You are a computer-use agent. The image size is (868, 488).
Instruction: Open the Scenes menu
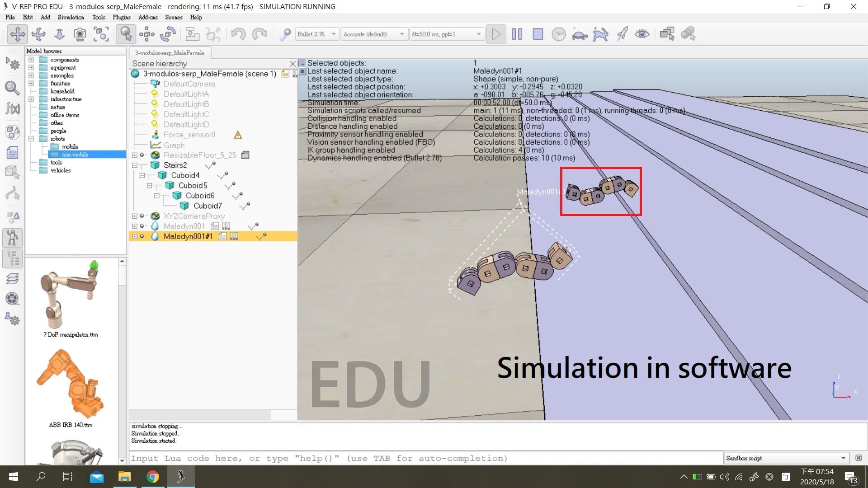[x=174, y=17]
